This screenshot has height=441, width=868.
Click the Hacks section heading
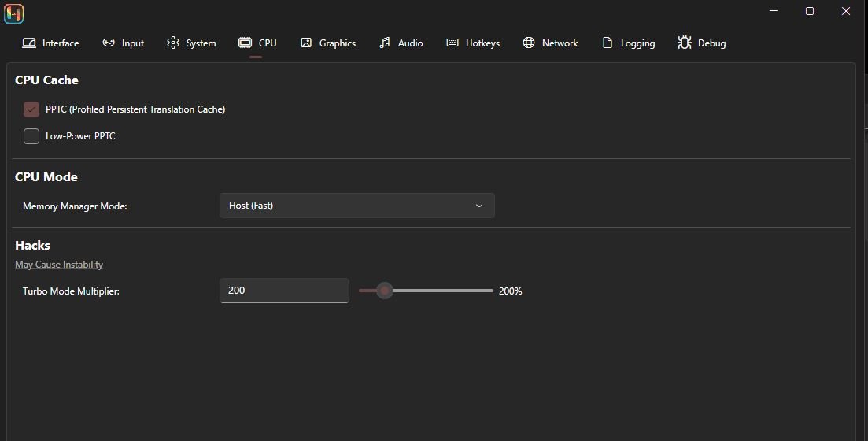click(x=33, y=245)
